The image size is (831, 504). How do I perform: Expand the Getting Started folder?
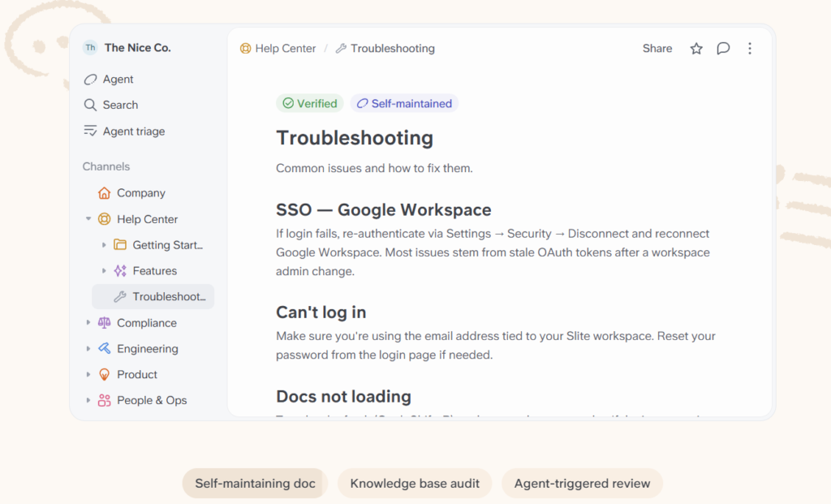point(104,245)
